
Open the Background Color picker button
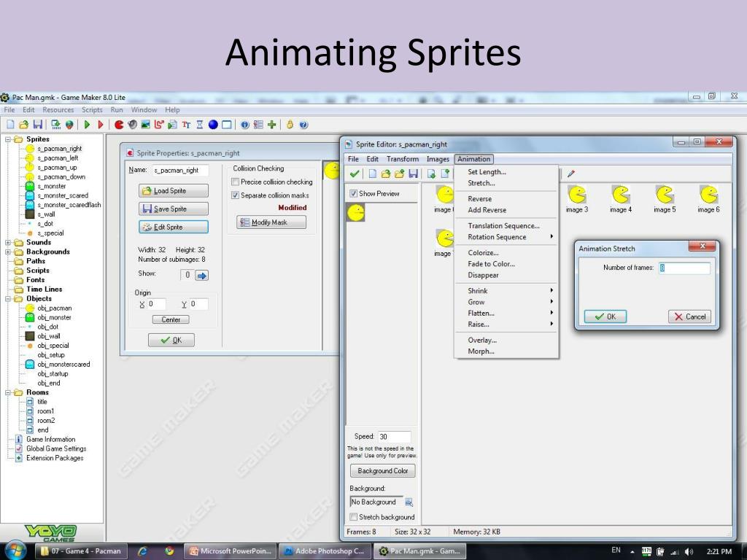click(x=382, y=471)
